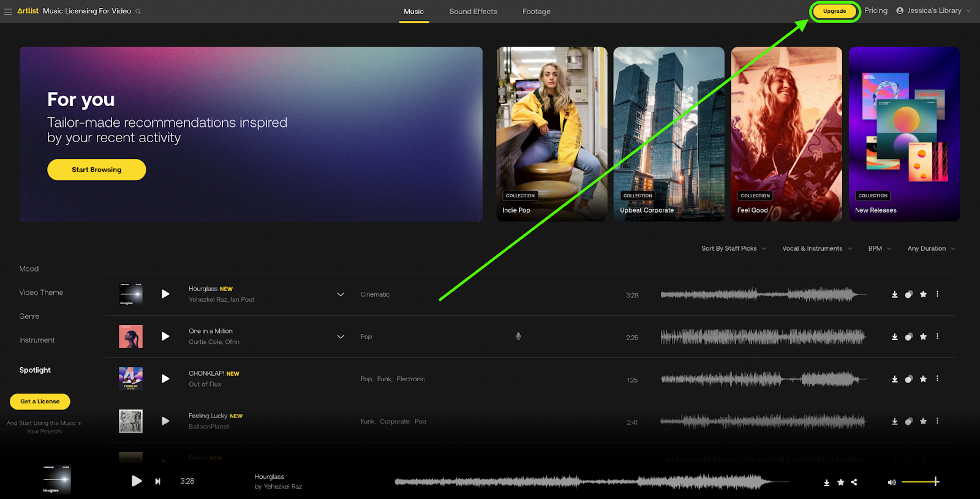Click the Corporate tag on Feeling Lucky
Image resolution: width=980 pixels, height=499 pixels.
point(395,421)
